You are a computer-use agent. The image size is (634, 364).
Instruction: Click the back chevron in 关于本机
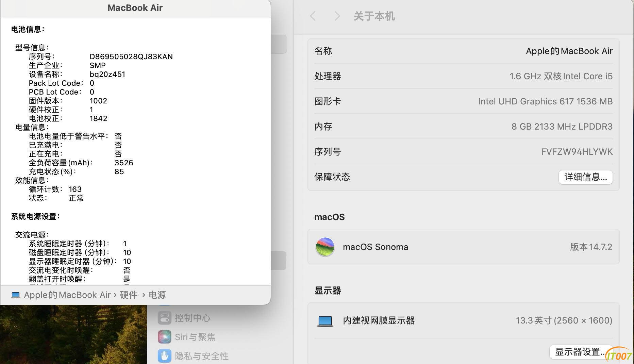pos(313,16)
